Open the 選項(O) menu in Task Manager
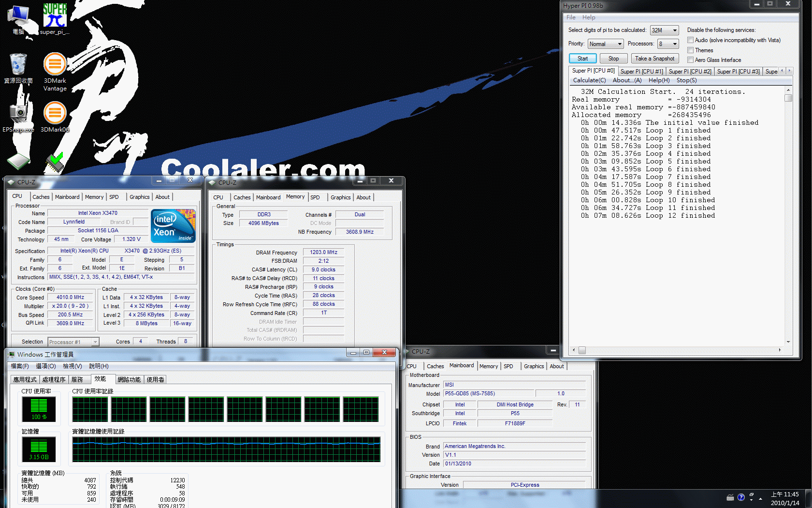 (x=46, y=366)
